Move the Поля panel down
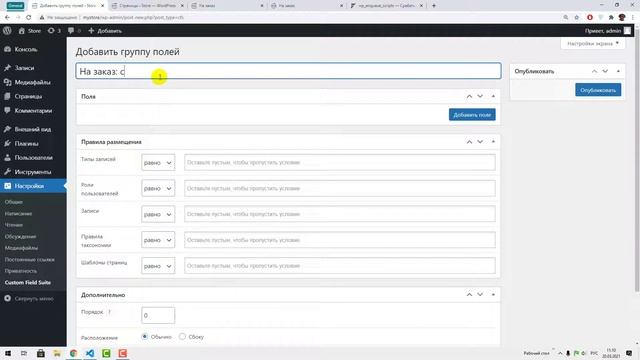Screen dimensions: 640x360 pyautogui.click(x=480, y=96)
